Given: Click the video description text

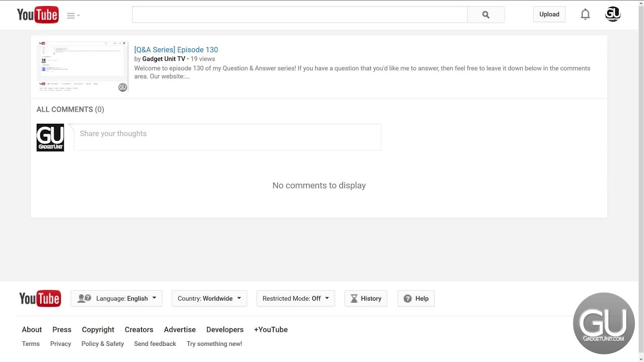Looking at the screenshot, I should 362,72.
